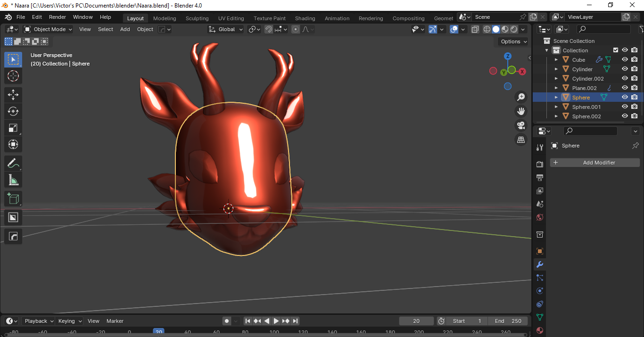Image resolution: width=644 pixels, height=337 pixels.
Task: Switch perspective/orthographic with the grid icon
Action: pos(521,140)
